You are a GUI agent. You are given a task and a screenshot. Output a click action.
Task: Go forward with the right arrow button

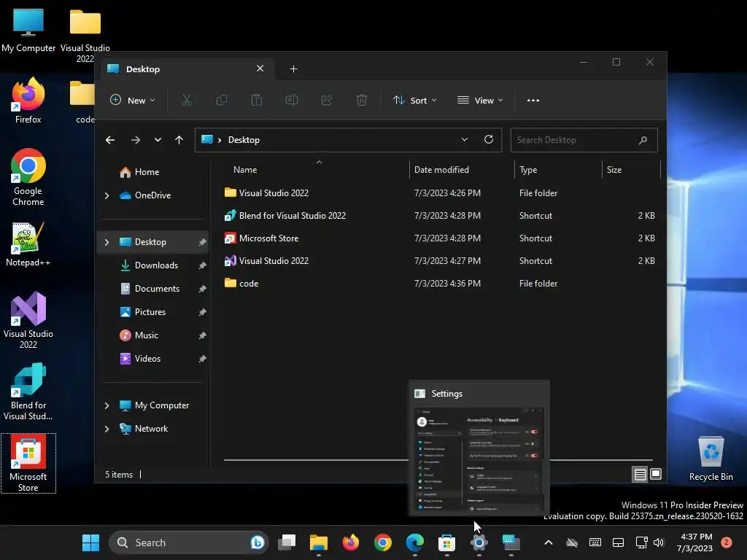135,140
